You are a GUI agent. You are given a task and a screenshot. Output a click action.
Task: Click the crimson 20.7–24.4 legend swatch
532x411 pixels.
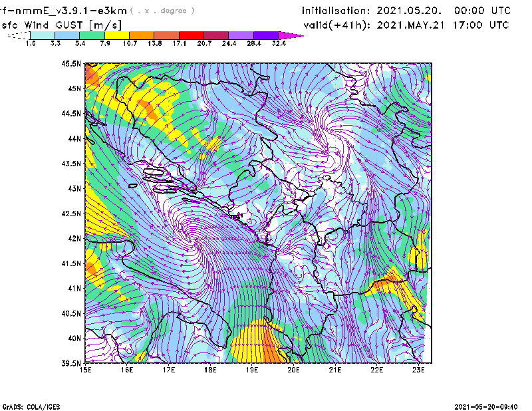[216, 35]
